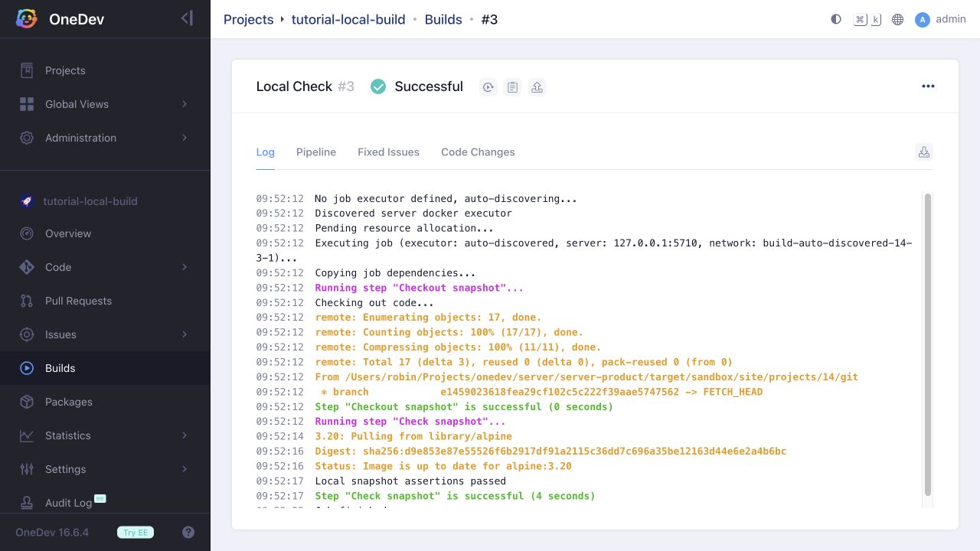Click the Projects bookmark icon in sidebar
This screenshot has height=551, width=980.
point(27,70)
